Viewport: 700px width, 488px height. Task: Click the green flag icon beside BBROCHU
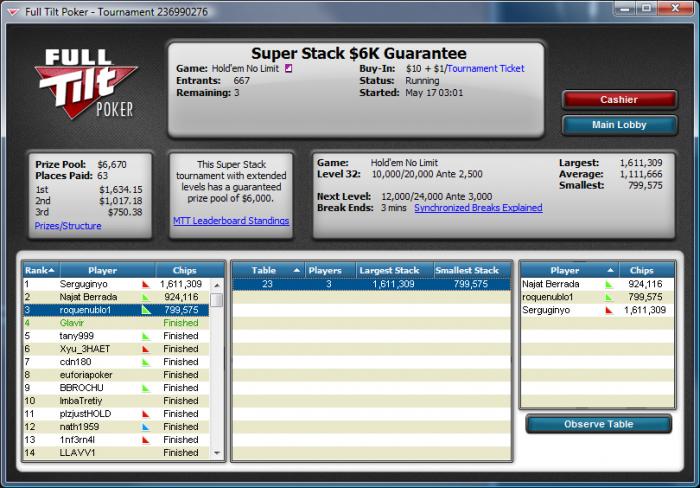pyautogui.click(x=146, y=388)
